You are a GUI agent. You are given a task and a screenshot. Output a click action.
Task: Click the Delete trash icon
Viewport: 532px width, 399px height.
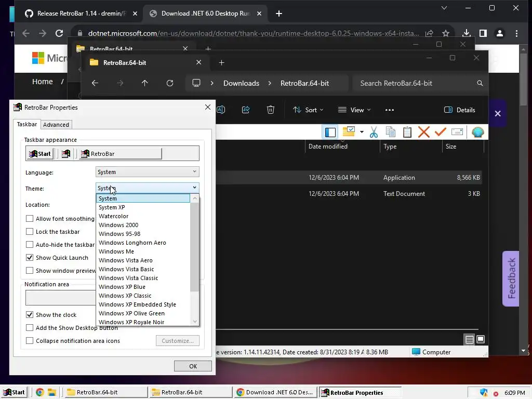coord(270,110)
